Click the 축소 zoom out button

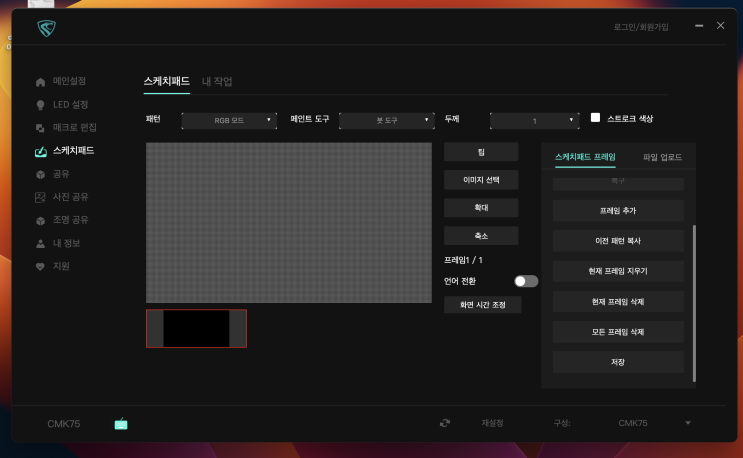pos(481,236)
